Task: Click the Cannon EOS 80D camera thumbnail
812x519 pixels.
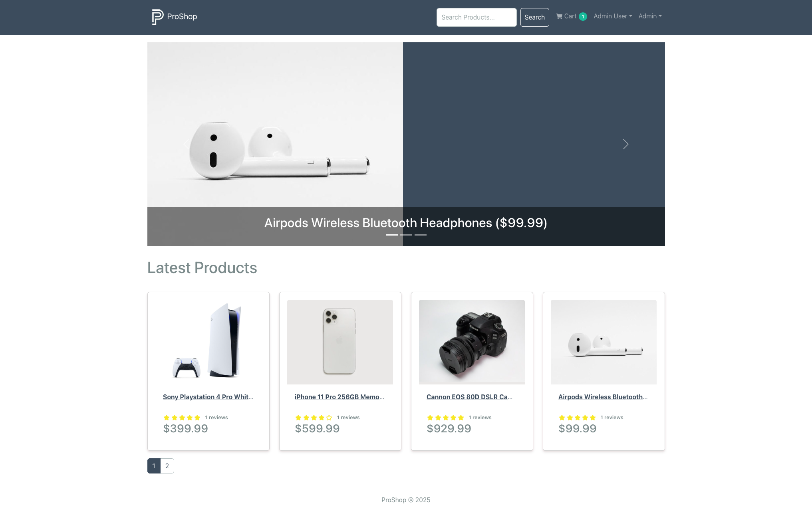Action: coord(472,342)
